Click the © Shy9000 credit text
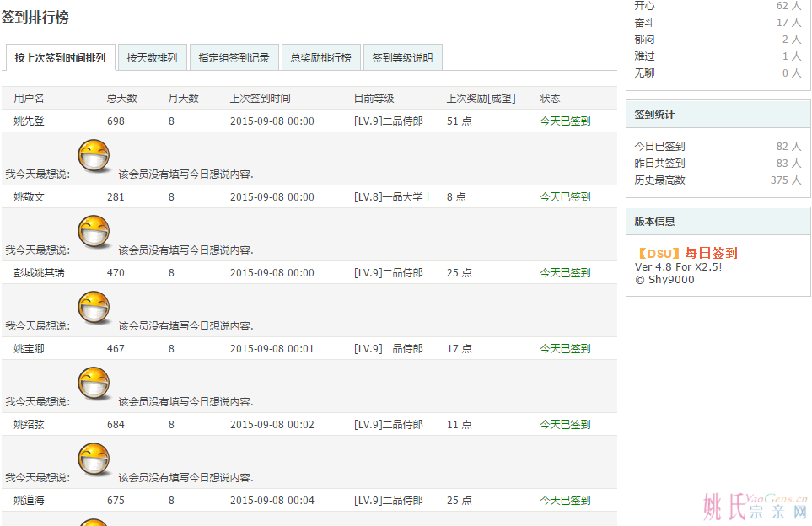Viewport: 812px width, 526px height. (x=665, y=280)
